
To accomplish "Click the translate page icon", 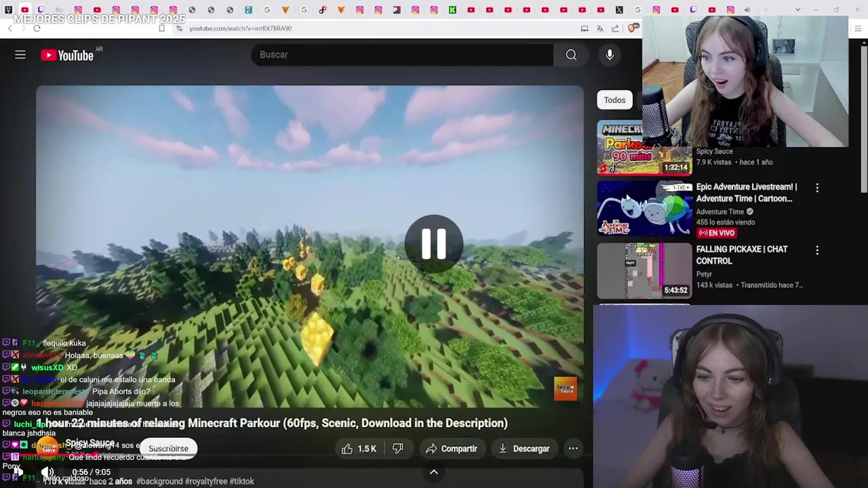I will 599,28.
